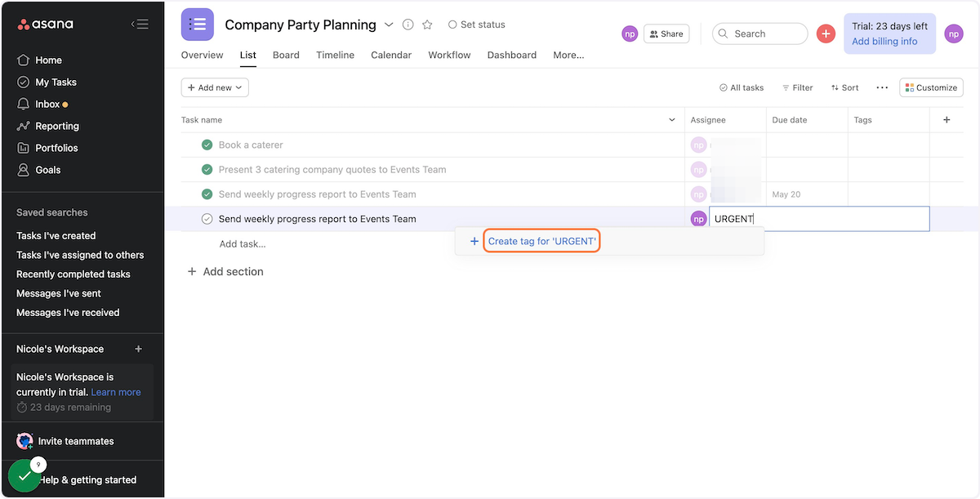Click the Asana logo
This screenshot has height=499, width=980.
(x=45, y=25)
